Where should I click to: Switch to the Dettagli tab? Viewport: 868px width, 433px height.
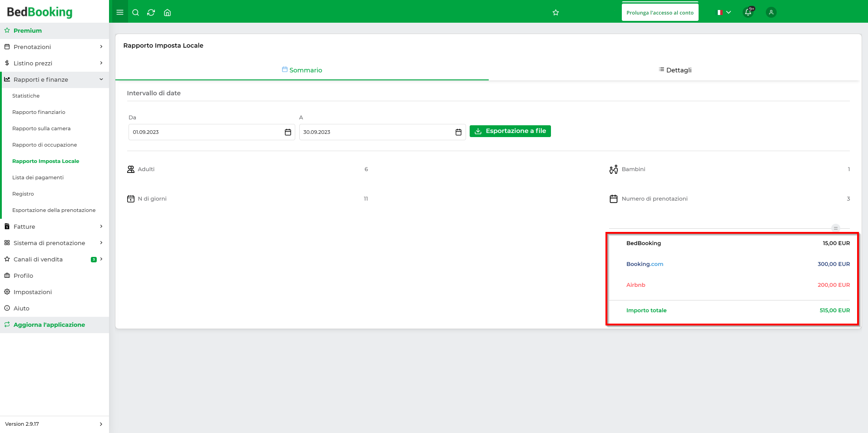tap(675, 70)
